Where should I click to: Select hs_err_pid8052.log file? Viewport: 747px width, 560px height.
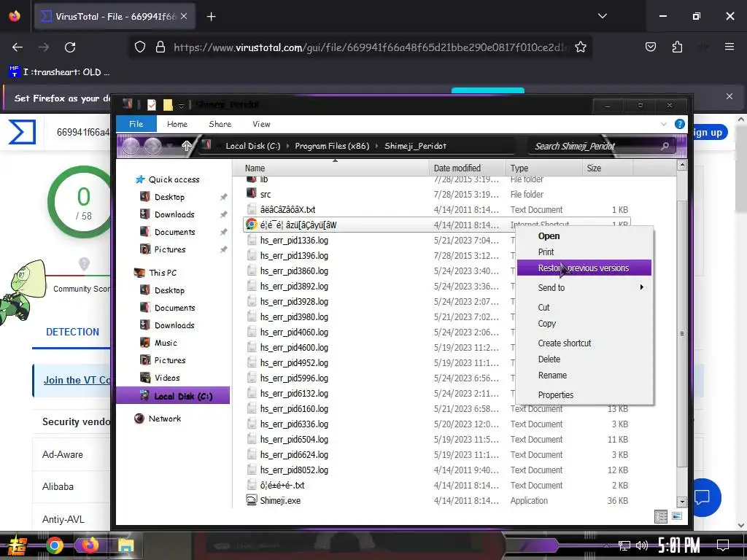tap(294, 470)
